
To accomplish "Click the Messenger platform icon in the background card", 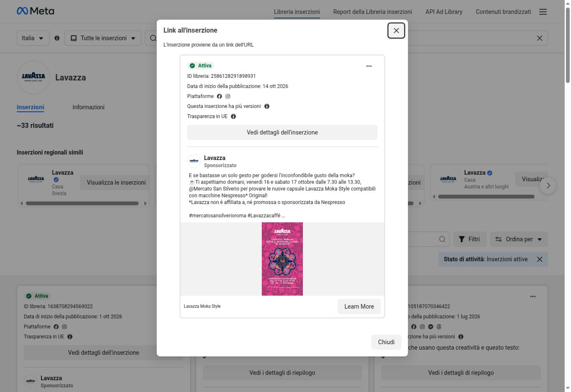I will tap(430, 327).
